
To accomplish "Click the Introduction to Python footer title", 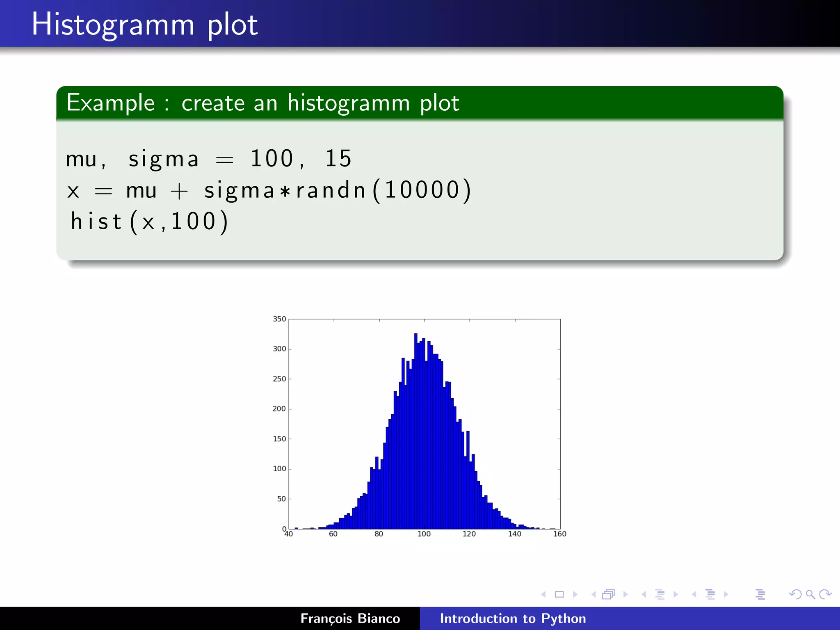I will click(513, 618).
